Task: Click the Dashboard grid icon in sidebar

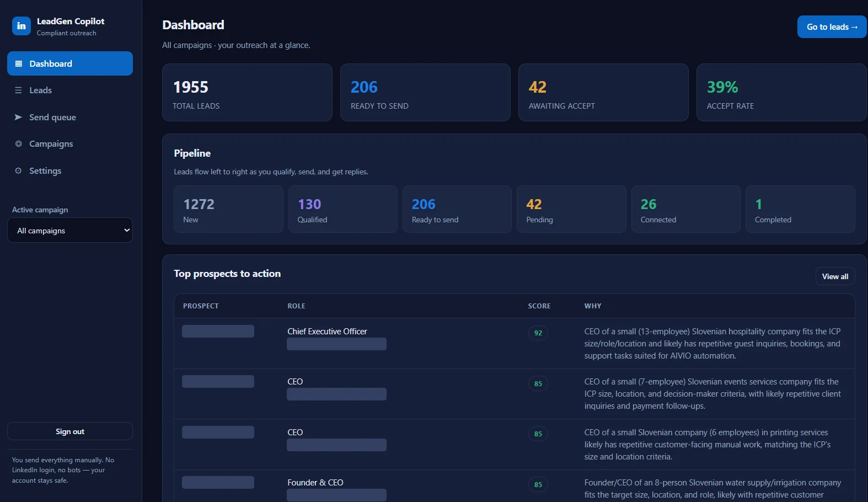Action: click(18, 63)
